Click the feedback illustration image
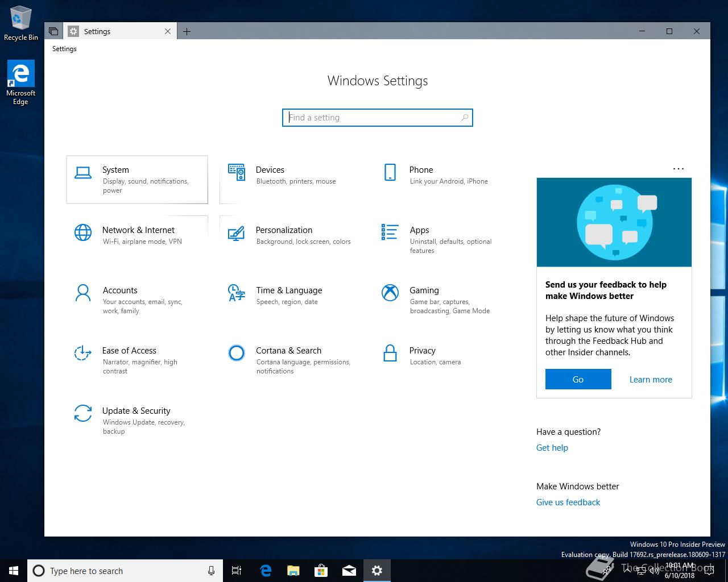Viewport: 728px width, 582px height. (614, 222)
